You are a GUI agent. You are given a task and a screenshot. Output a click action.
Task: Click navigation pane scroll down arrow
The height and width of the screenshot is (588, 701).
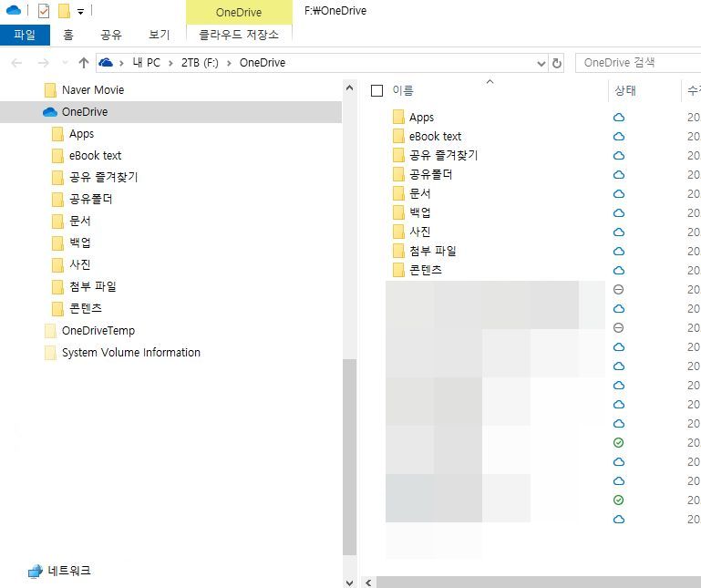point(350,583)
